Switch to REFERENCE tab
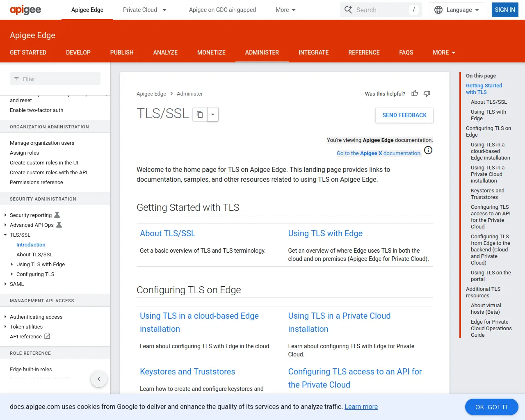This screenshot has width=525, height=420. (x=364, y=52)
